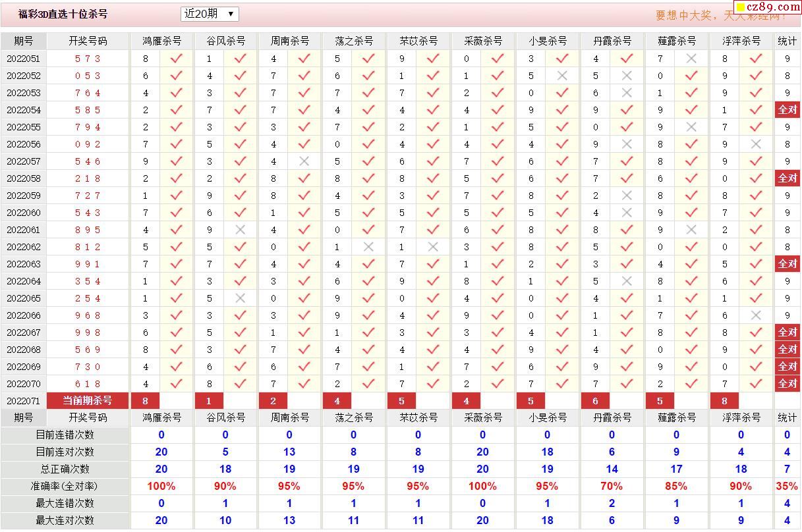Click the red check mark for 鸿雁杀号 in row 2022051
This screenshot has width=802, height=532.
click(176, 59)
